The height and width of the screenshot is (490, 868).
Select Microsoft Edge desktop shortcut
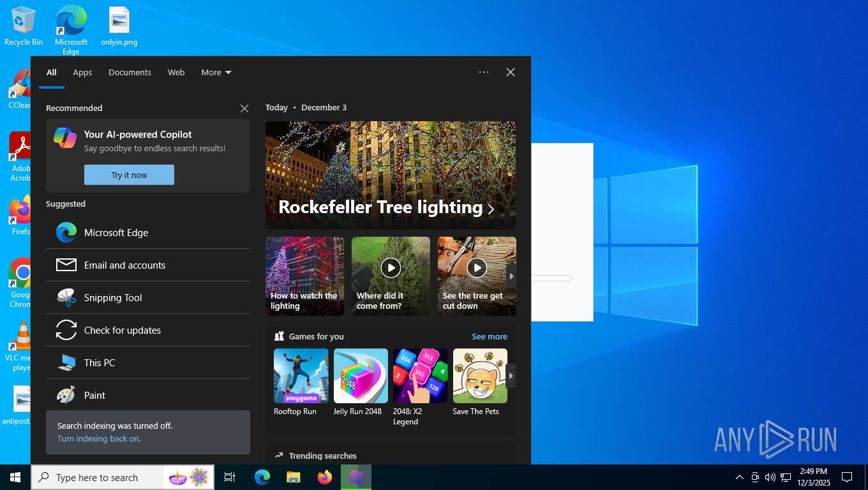click(x=71, y=30)
